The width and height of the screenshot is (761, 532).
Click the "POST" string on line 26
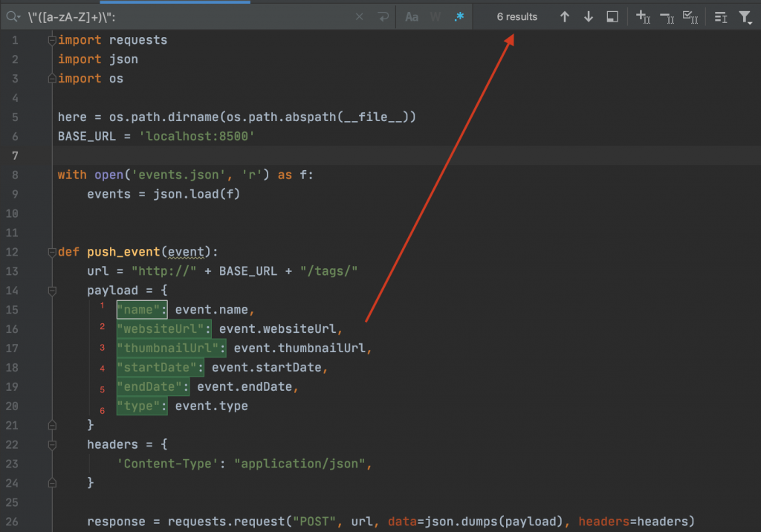click(x=314, y=522)
